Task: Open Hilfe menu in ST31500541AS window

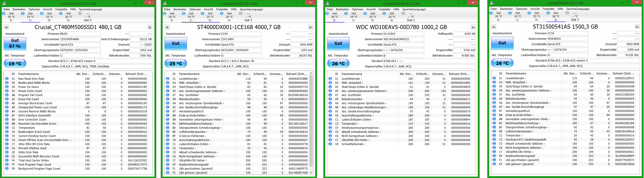Action: 560,9
